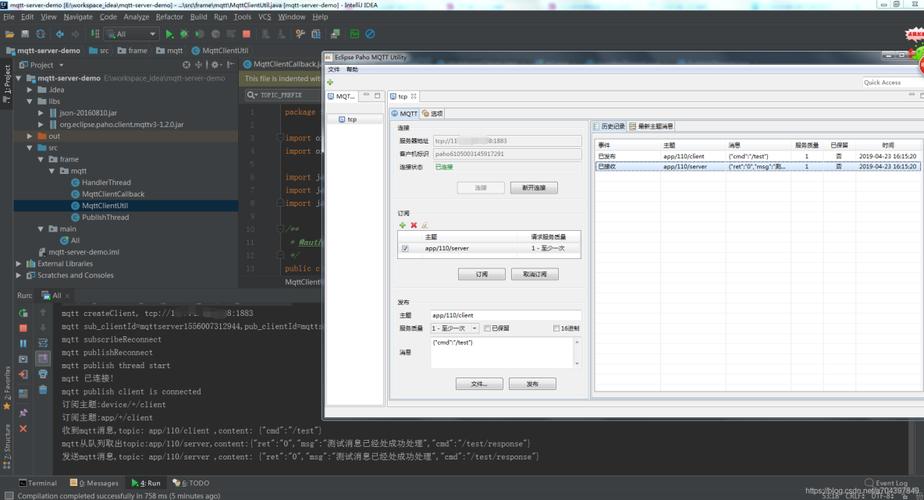The image size is (924, 500).
Task: Open the Terminal tool window tab
Action: (38, 483)
